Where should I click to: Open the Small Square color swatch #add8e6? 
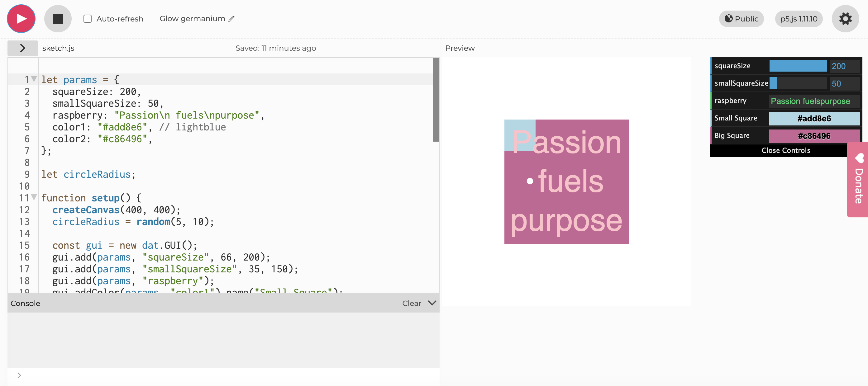coord(814,119)
